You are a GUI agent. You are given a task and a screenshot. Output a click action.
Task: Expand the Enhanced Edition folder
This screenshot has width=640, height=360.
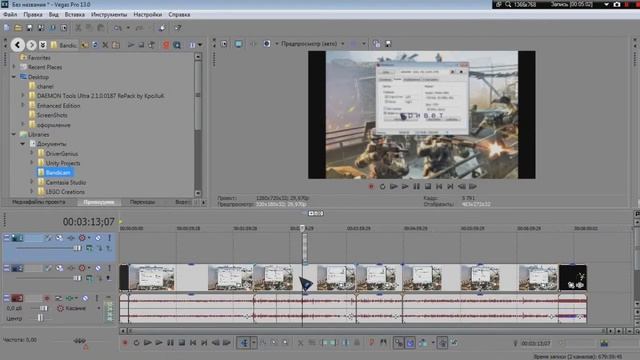[x=23, y=105]
